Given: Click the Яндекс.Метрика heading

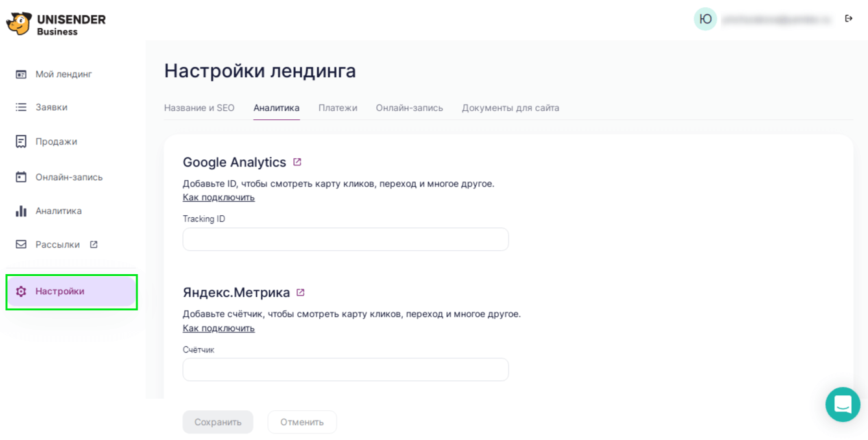Looking at the screenshot, I should click(236, 292).
